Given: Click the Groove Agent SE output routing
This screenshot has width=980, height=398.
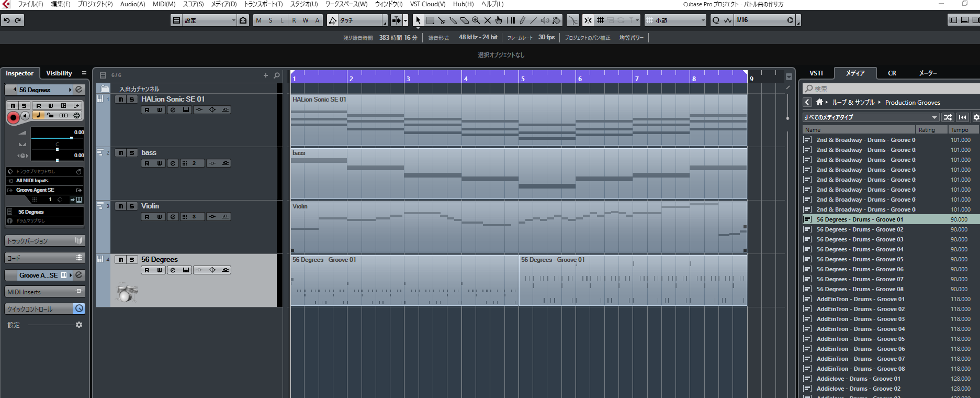Looking at the screenshot, I should (44, 190).
